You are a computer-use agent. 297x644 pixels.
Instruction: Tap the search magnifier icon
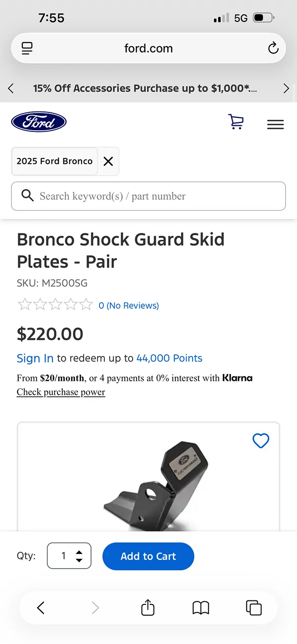coord(28,196)
